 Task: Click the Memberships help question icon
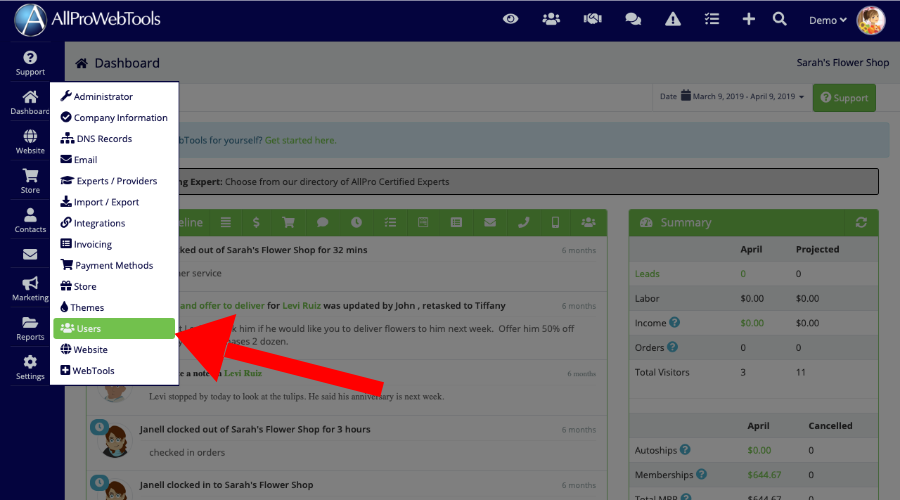(x=701, y=474)
